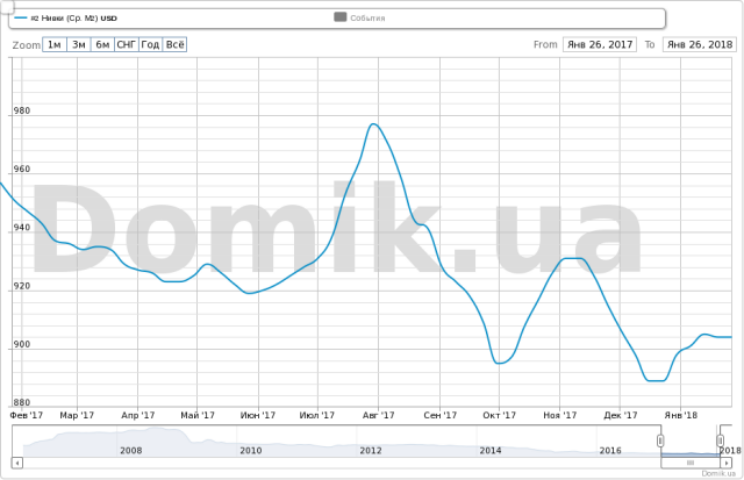
Task: Click navigator right scroll arrow
Action: click(x=726, y=462)
